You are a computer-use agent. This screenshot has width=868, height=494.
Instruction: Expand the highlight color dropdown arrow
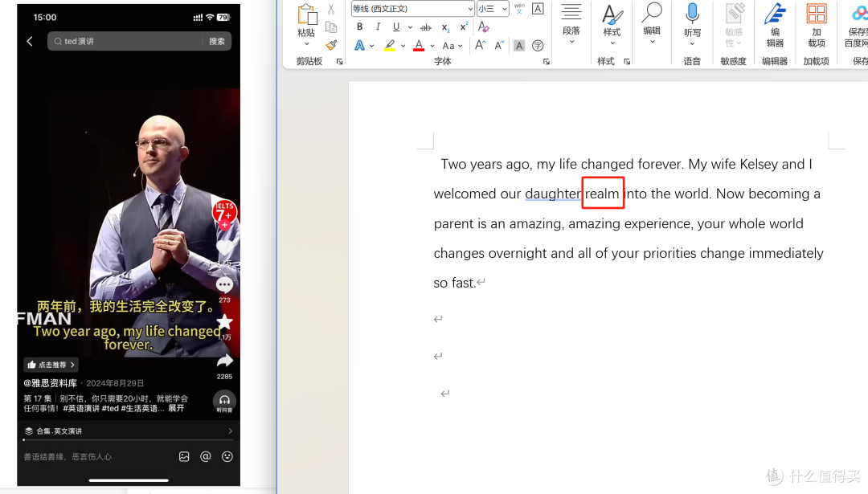point(403,46)
